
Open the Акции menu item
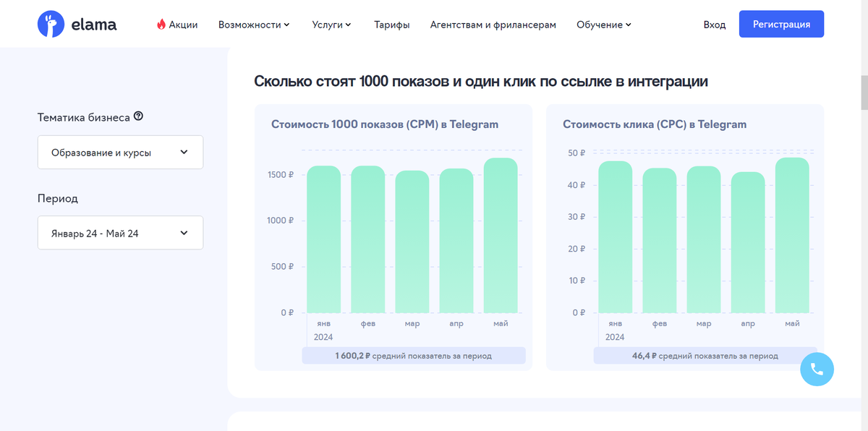177,25
